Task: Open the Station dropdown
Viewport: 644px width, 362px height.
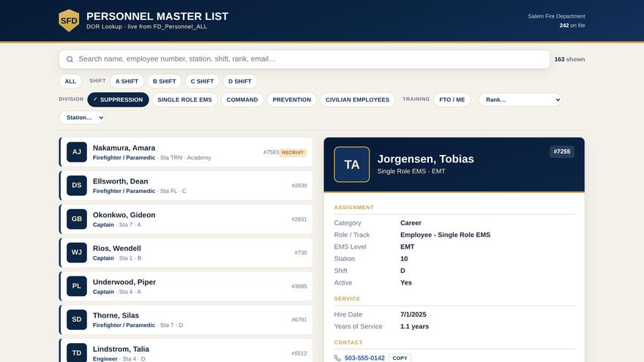Action: tap(82, 118)
